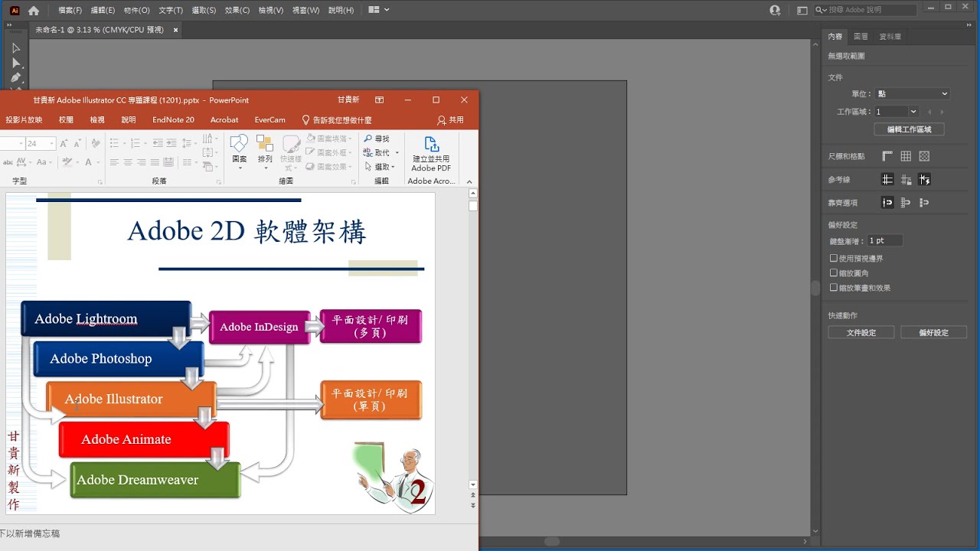
Task: Enable 使用預視邊界 checkbox
Action: [x=834, y=259]
